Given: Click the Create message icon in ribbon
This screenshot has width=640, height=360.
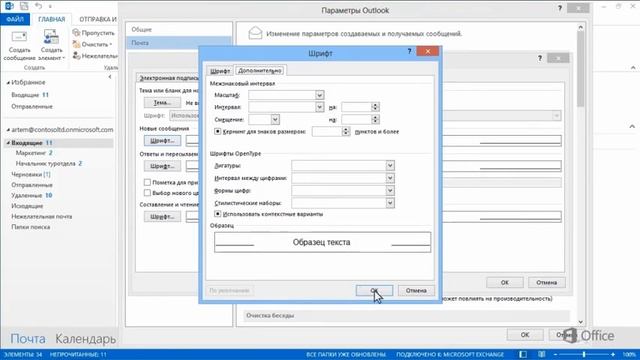Looking at the screenshot, I should [19, 38].
